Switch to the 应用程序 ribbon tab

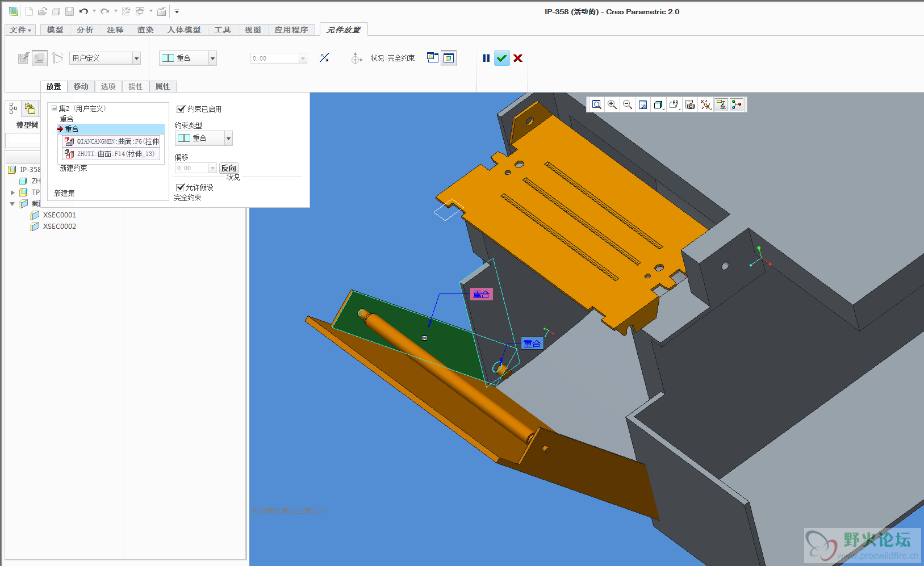coord(291,30)
